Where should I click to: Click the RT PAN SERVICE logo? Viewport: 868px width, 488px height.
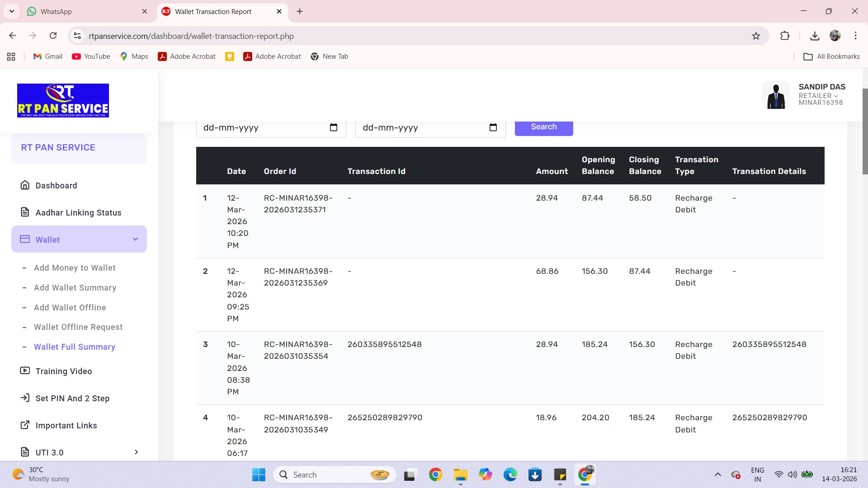[63, 100]
